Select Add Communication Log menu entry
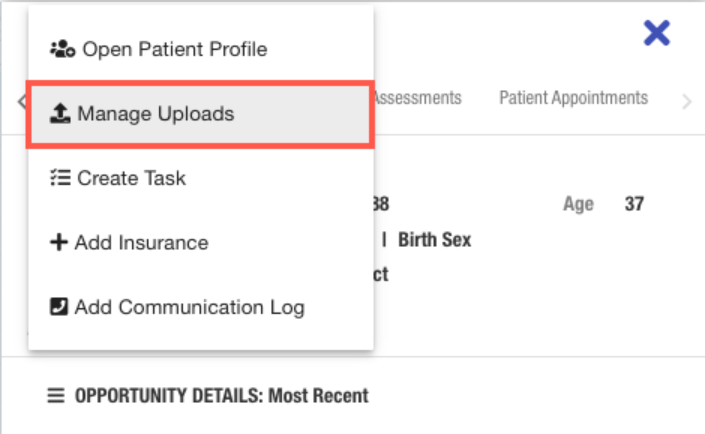Image resolution: width=705 pixels, height=434 pixels. pos(189,308)
